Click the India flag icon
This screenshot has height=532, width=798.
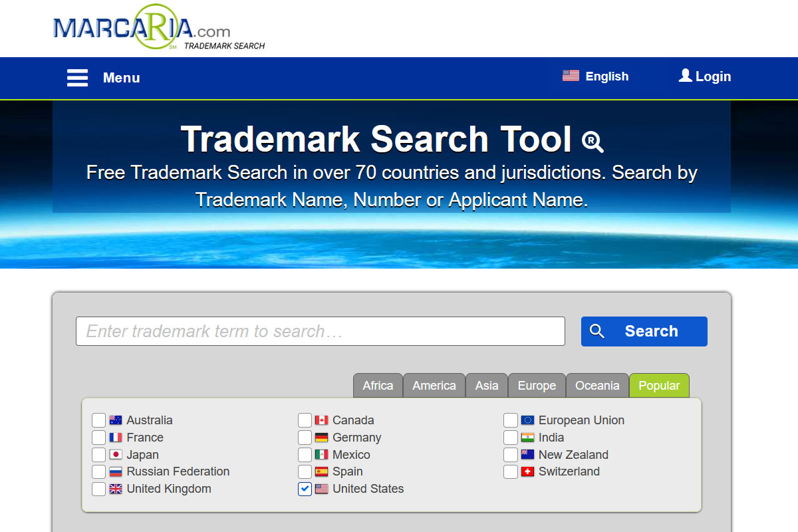point(528,438)
